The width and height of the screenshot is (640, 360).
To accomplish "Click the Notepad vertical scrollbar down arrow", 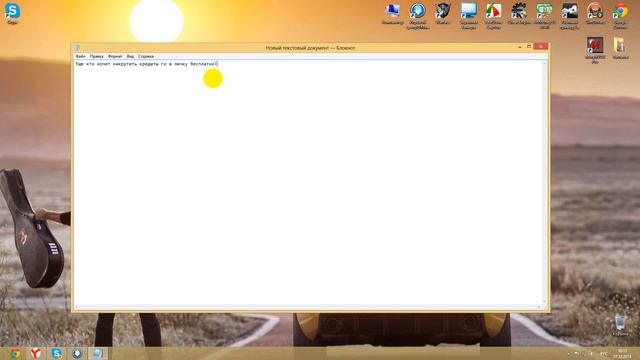I will click(x=544, y=302).
